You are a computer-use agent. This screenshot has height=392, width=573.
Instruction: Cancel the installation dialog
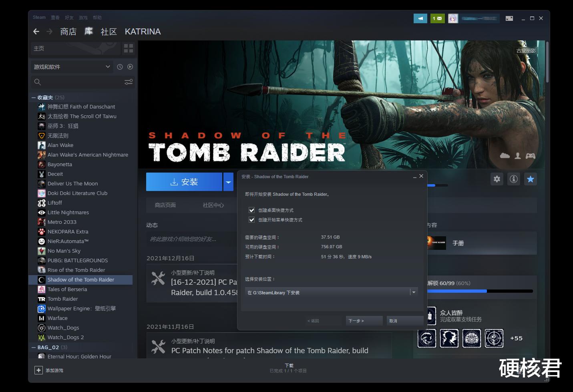click(404, 321)
